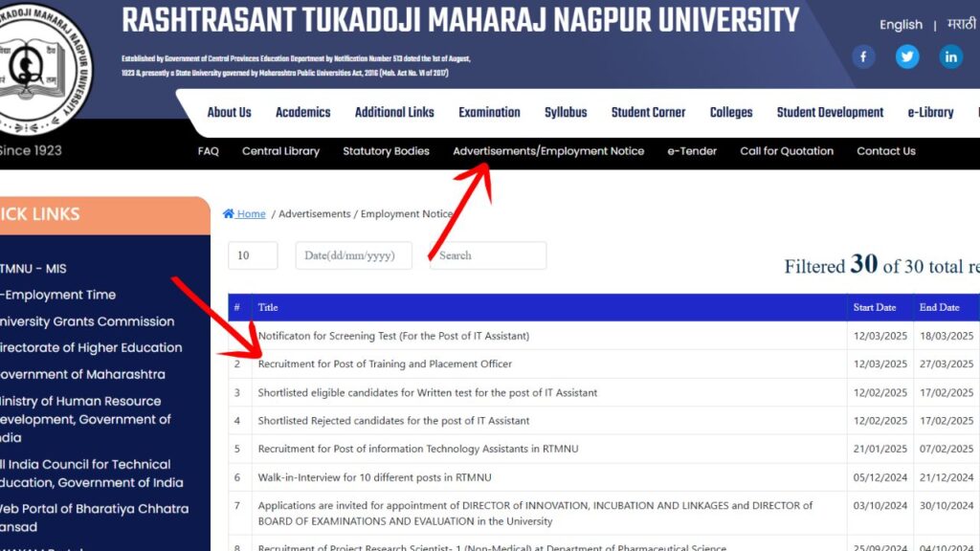
Task: Open the Academics menu
Action: (303, 113)
